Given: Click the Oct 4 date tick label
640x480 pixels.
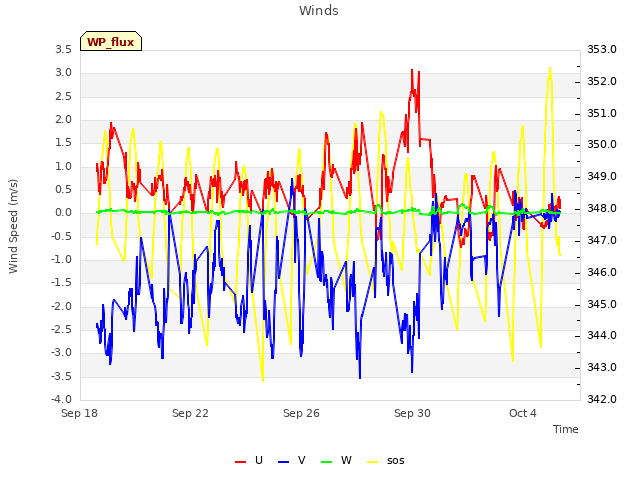Looking at the screenshot, I should (x=523, y=413).
